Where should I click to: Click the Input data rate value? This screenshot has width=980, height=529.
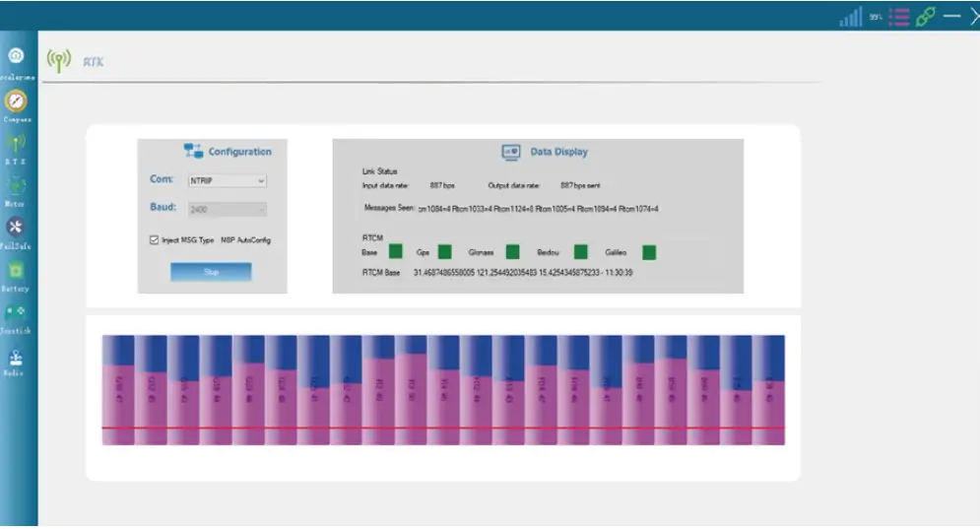click(442, 186)
